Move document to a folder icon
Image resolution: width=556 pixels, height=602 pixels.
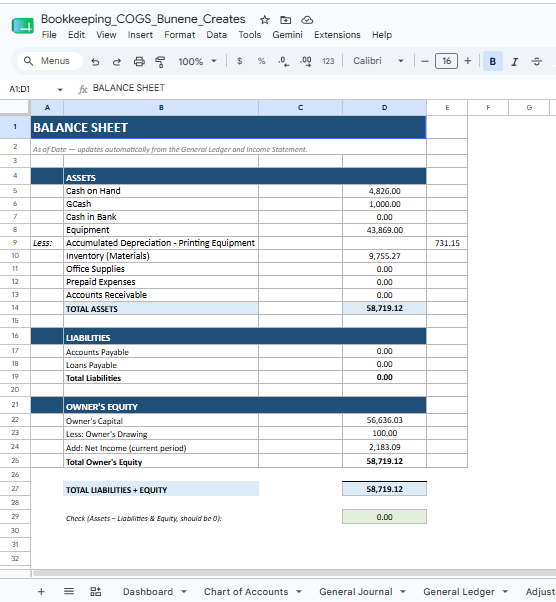(286, 20)
